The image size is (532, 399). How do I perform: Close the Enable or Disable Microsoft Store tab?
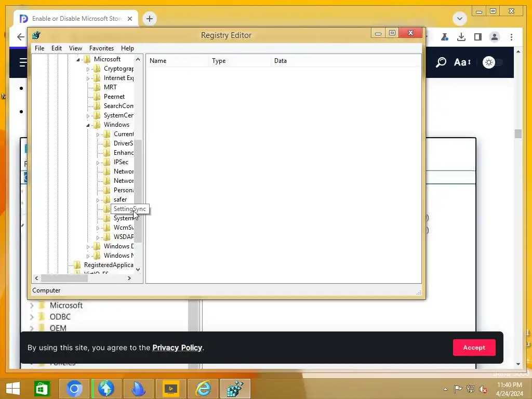[x=129, y=19]
